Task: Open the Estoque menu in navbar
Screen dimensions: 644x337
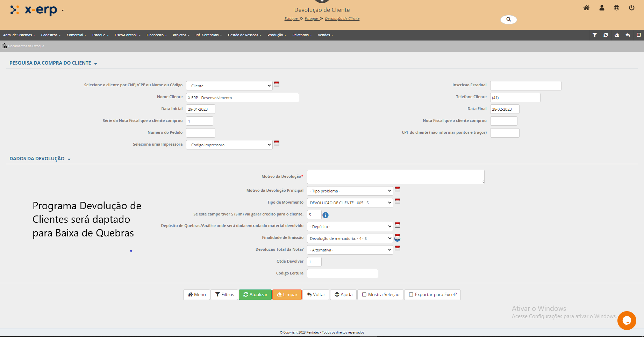Action: pos(100,35)
